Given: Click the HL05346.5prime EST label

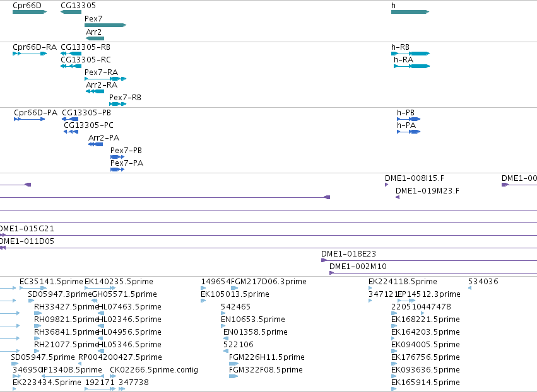Looking at the screenshot, I should [x=130, y=345].
